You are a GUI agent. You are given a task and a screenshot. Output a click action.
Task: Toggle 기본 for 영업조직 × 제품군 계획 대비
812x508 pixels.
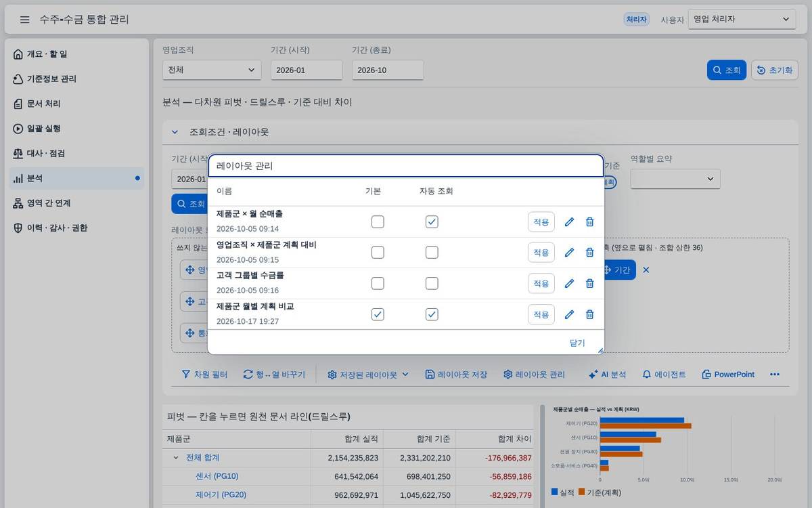(378, 252)
